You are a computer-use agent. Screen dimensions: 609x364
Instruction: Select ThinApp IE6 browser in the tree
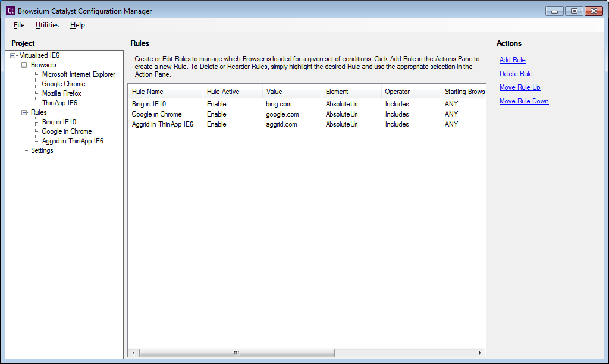59,103
